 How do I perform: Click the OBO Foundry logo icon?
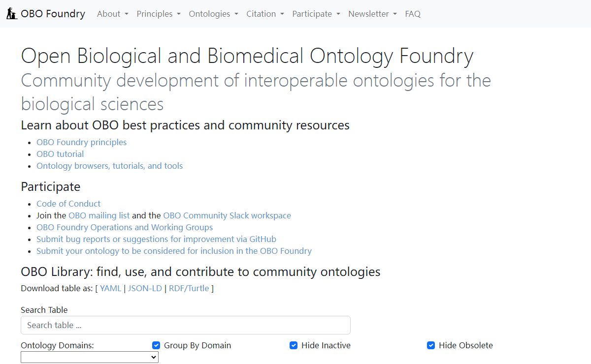click(12, 14)
